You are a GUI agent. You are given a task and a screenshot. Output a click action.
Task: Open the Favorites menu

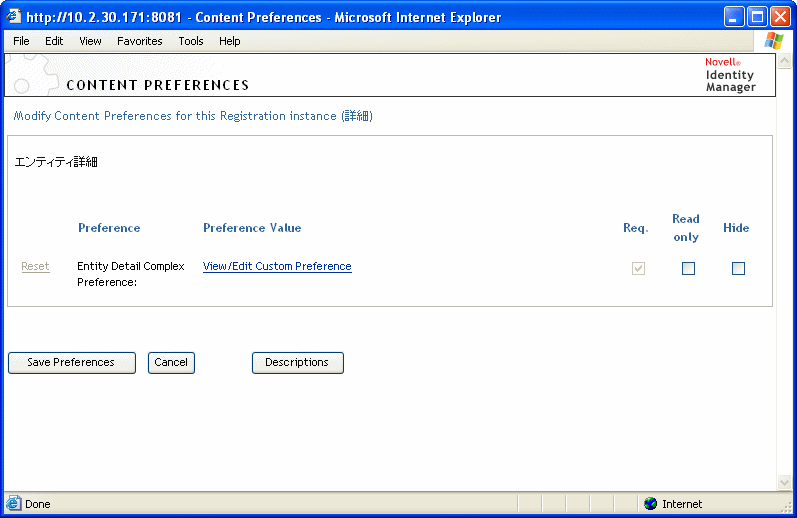[x=140, y=41]
